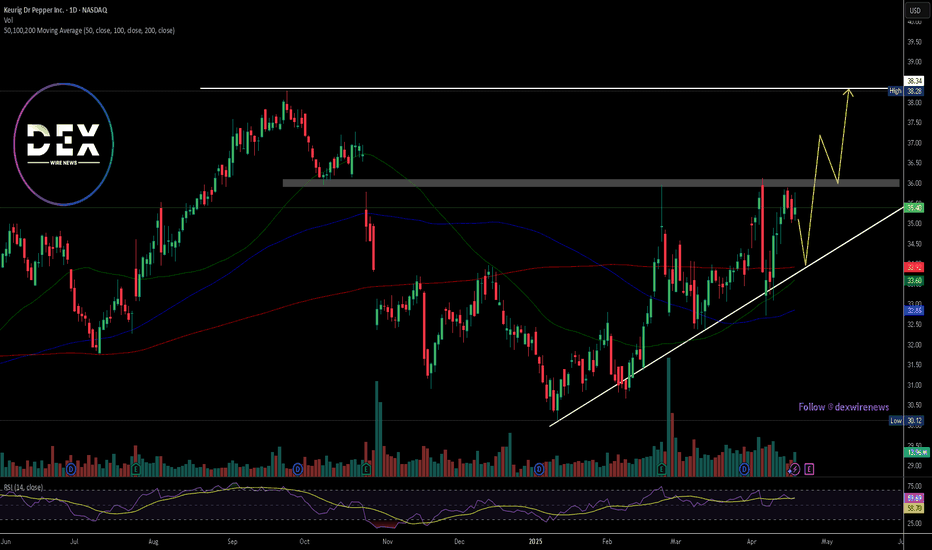The width and height of the screenshot is (932, 550).
Task: Select the 50,100,200 Moving Average legend
Action: (89, 30)
